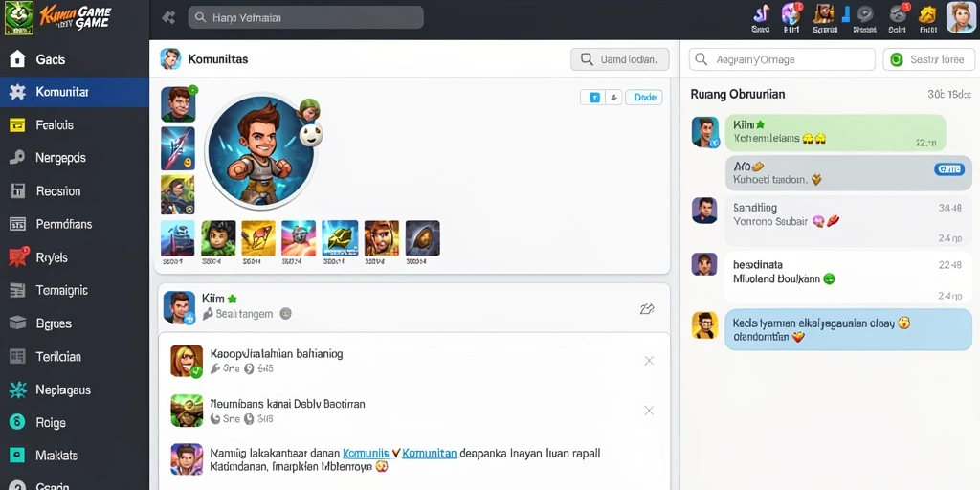This screenshot has height=490, width=980.
Task: Open the green face game icon in row
Action: click(x=218, y=237)
